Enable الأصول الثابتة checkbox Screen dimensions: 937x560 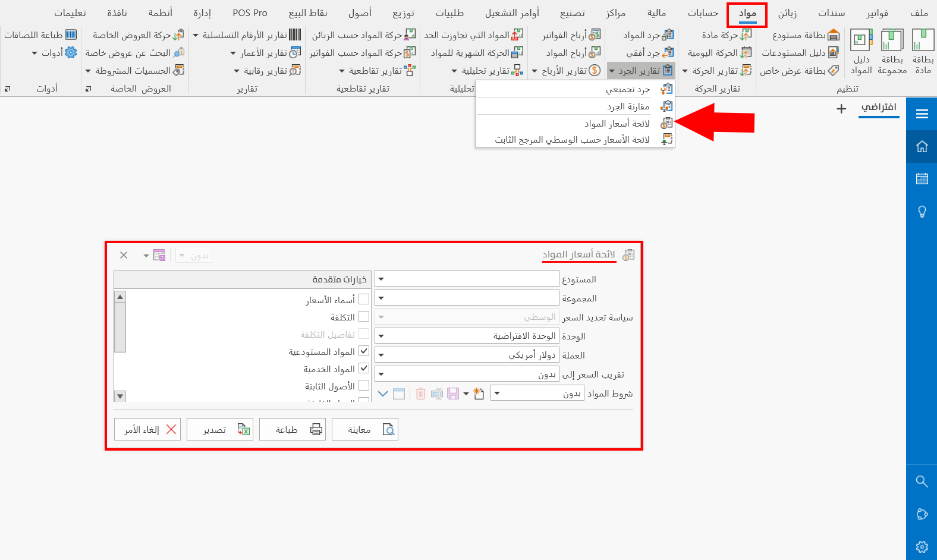[x=364, y=385]
